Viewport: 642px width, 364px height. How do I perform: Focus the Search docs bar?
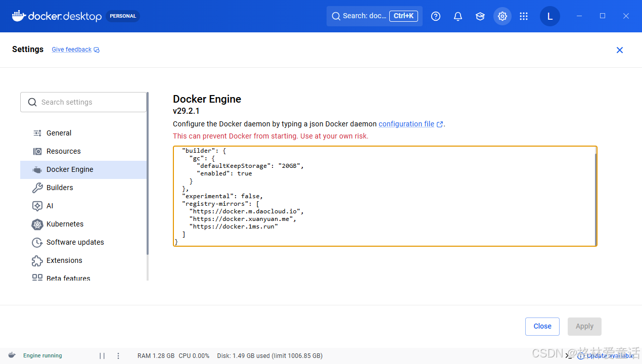tap(375, 16)
